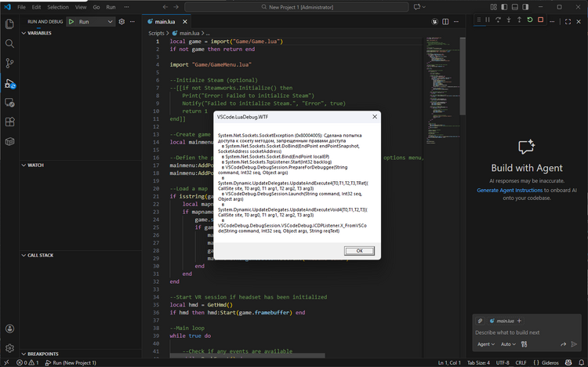Close the chat side panel

click(579, 22)
